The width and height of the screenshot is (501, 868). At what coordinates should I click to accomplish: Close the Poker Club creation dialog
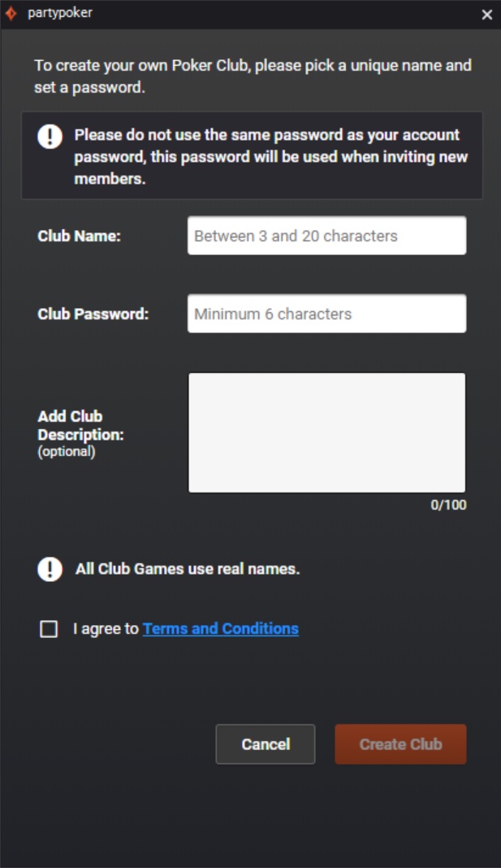click(487, 15)
